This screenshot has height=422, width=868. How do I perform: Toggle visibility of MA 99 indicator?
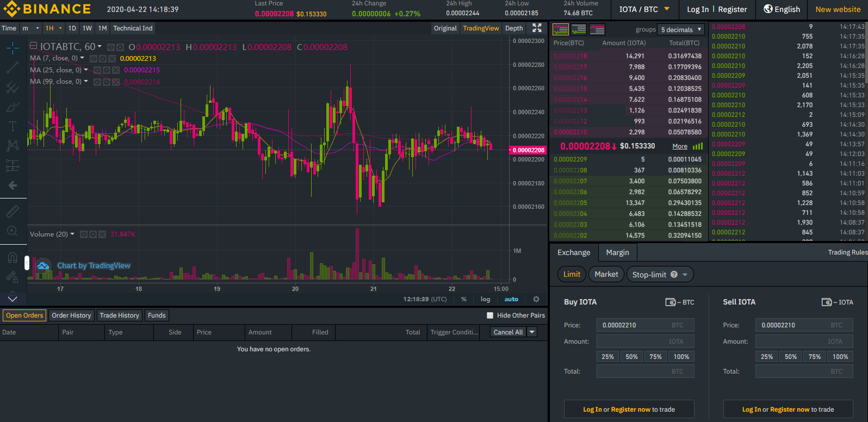point(97,82)
